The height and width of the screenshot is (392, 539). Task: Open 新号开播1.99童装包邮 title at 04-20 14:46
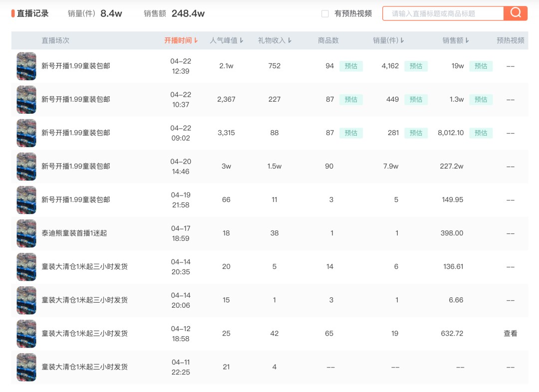(76, 166)
